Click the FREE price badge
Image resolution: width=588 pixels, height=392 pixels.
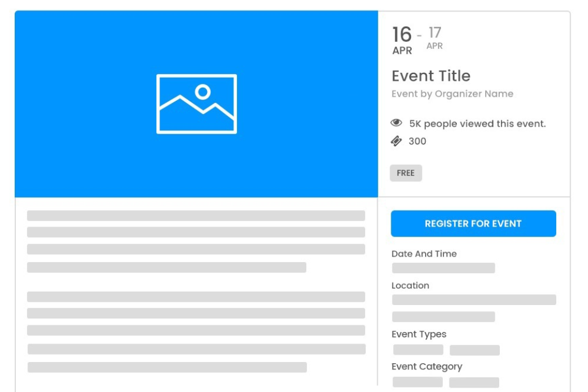tap(405, 173)
